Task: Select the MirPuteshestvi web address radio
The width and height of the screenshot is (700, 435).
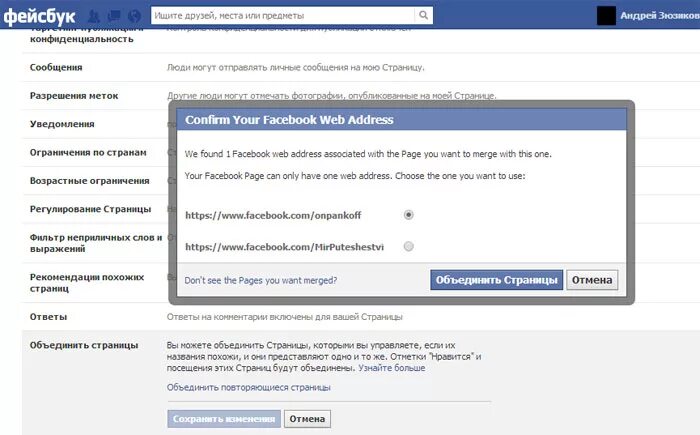Action: tap(408, 246)
